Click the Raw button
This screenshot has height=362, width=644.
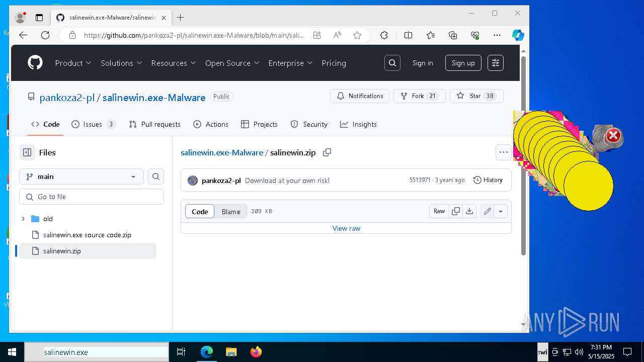pos(439,211)
